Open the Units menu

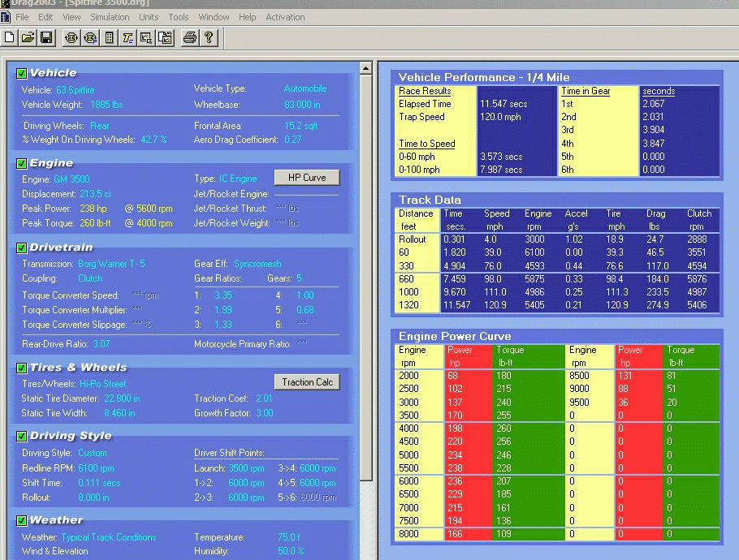coord(149,17)
